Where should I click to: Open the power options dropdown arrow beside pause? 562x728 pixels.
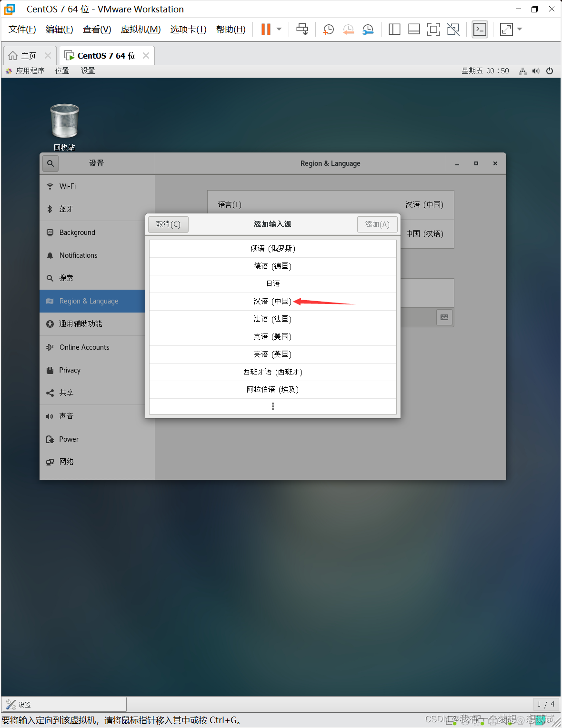coord(279,30)
